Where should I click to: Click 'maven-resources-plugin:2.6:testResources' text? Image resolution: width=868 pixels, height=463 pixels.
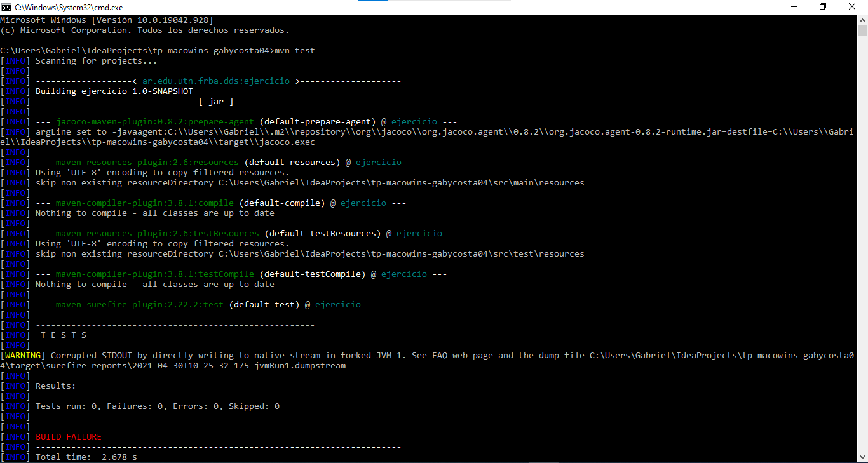click(158, 234)
